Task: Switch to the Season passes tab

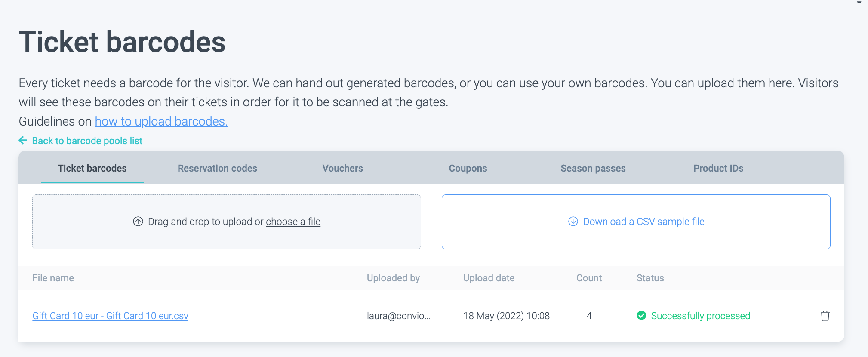Action: click(593, 168)
